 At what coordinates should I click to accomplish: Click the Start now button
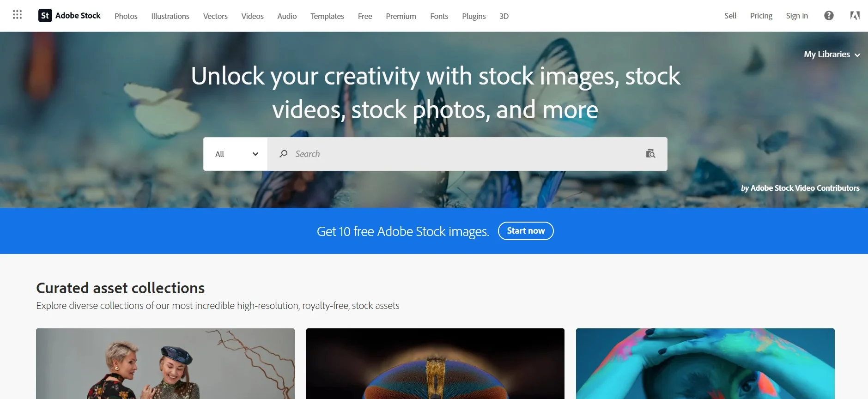click(x=526, y=231)
